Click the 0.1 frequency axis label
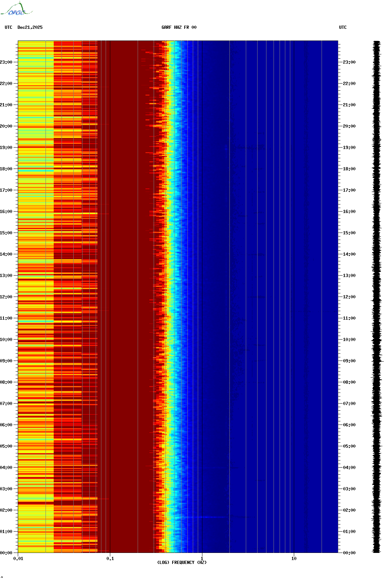 [110, 559]
